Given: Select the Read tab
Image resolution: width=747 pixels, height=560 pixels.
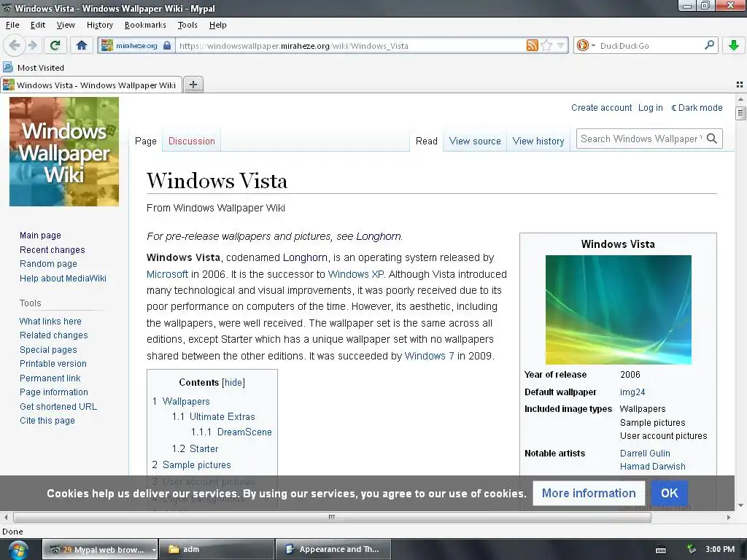Looking at the screenshot, I should pos(426,141).
